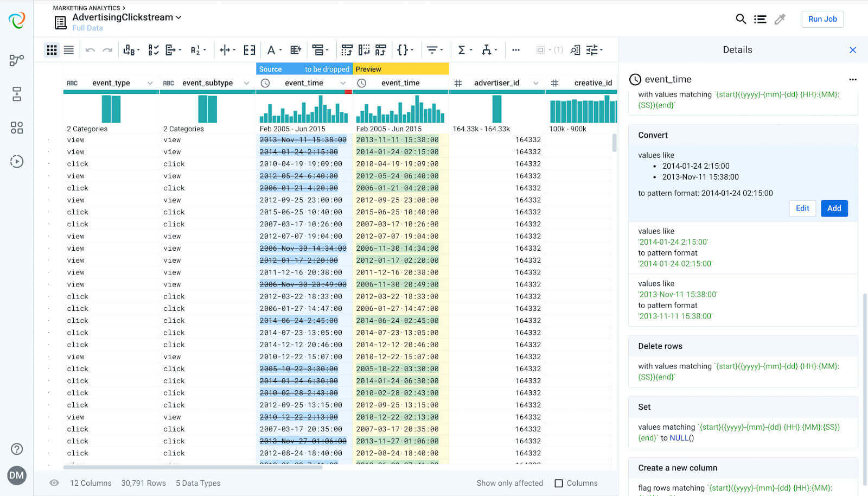Open the Jobs icon in left sidebar
Viewport: 868px width, 496px height.
17,161
